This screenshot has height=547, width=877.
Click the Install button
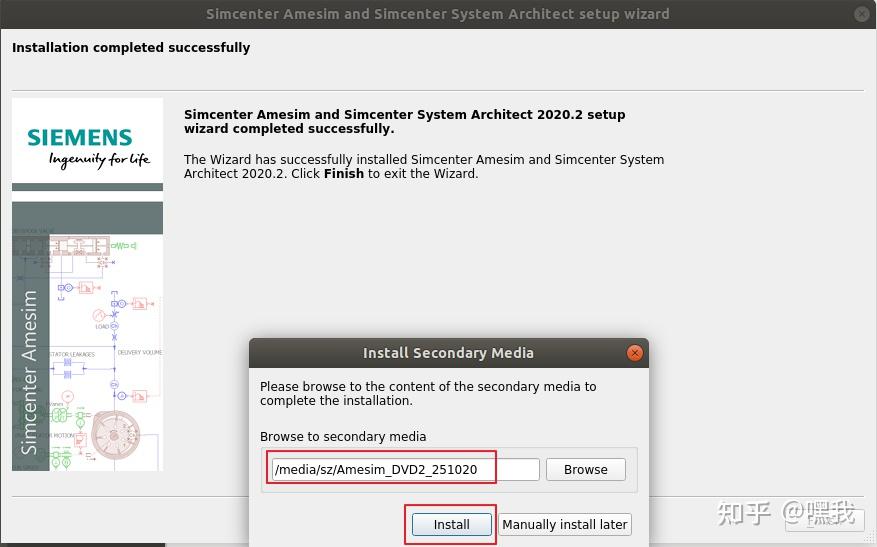pos(451,524)
